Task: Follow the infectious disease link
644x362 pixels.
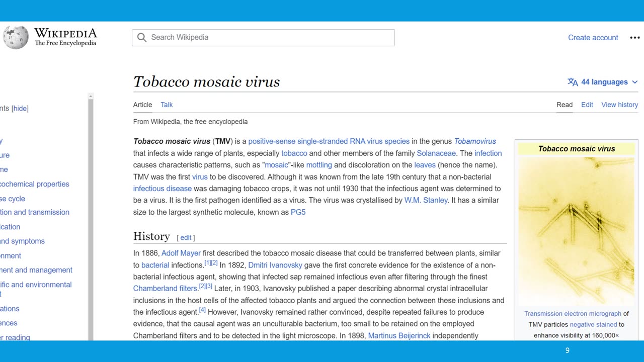Action: [x=163, y=189]
